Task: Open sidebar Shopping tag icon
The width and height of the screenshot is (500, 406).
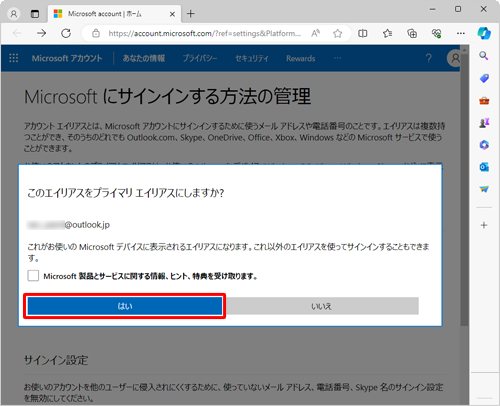Action: [x=484, y=78]
